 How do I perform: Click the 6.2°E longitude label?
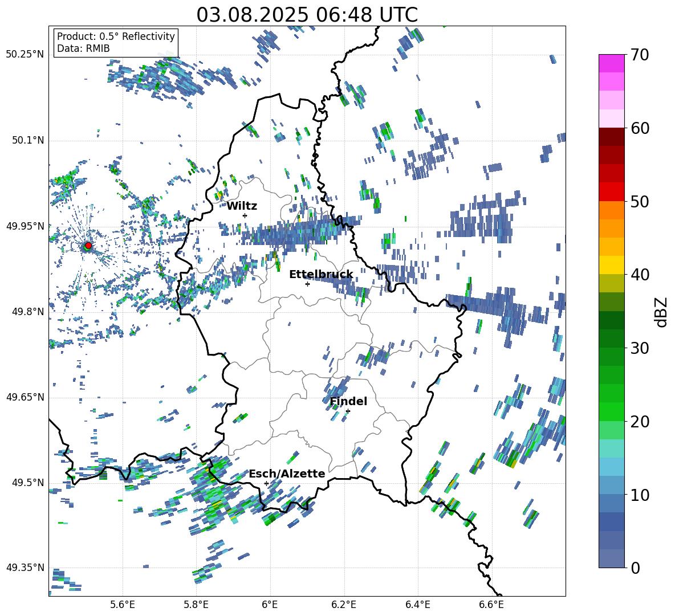pyautogui.click(x=344, y=605)
